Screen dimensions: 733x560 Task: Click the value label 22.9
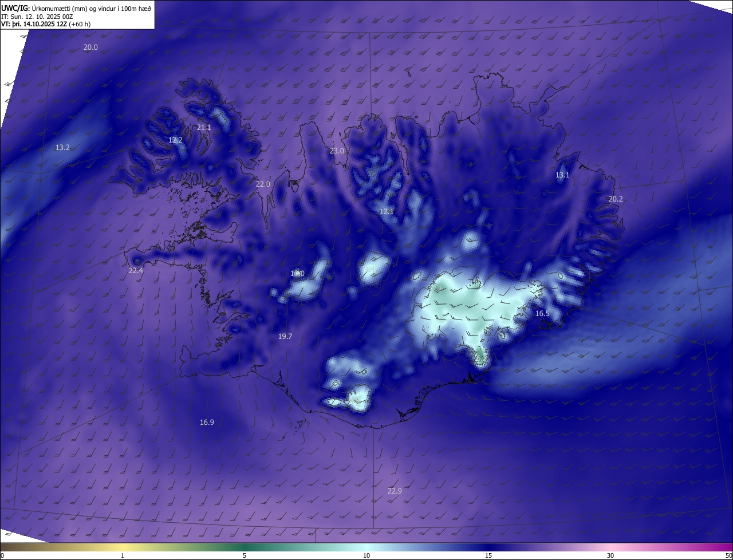[x=395, y=491]
